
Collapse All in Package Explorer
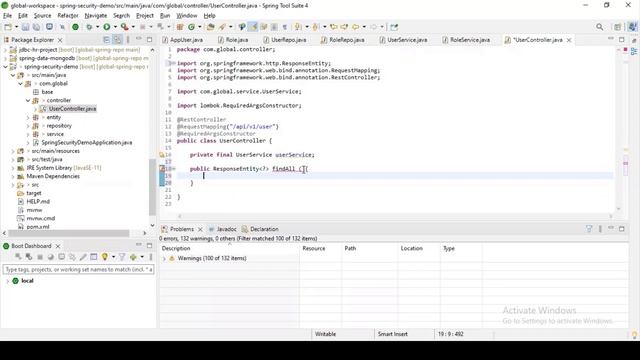coord(107,40)
